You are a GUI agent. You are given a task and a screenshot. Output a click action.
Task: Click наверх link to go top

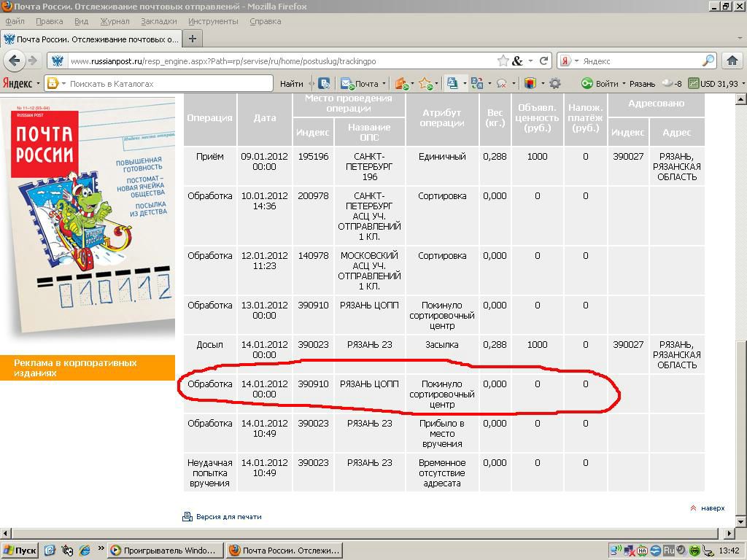pos(712,508)
